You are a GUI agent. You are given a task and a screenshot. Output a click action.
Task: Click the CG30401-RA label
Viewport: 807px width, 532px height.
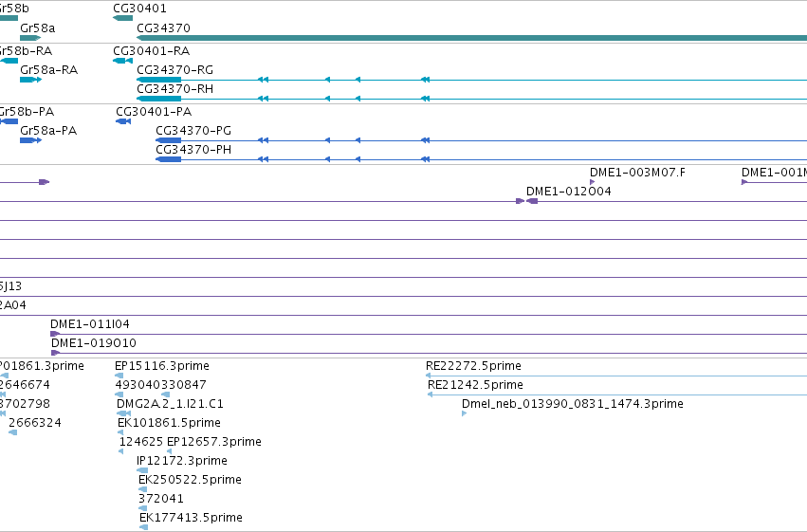click(x=152, y=50)
